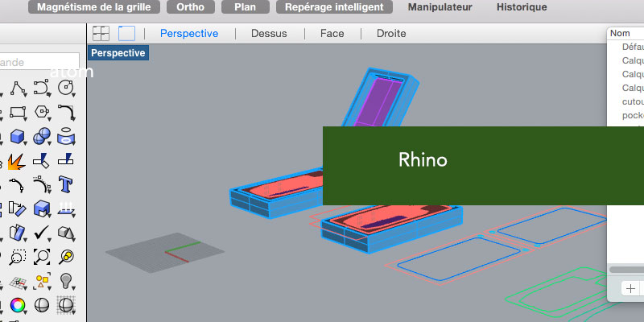
Task: Select the Project curves to surface tool
Action: 66,136
